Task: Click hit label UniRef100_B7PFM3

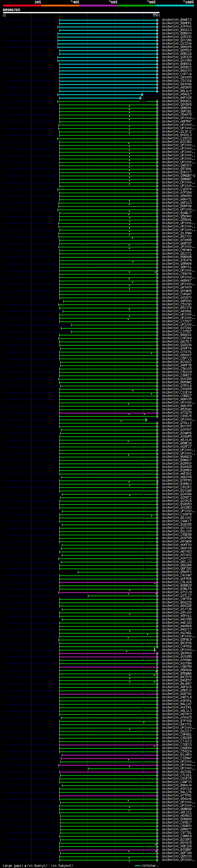Action: click(x=177, y=481)
